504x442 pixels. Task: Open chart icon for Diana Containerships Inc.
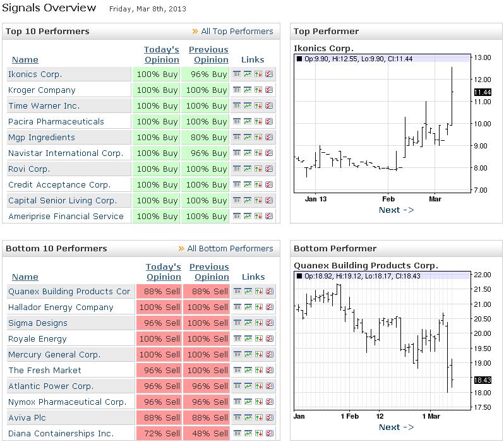coord(248,433)
